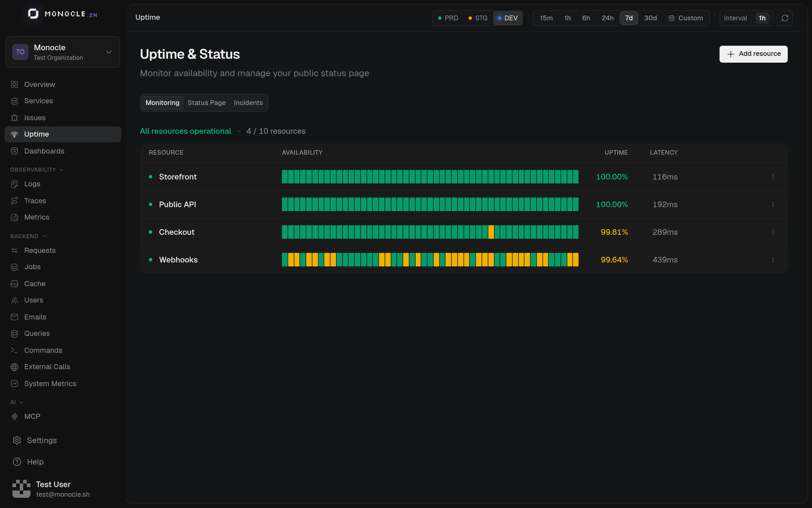Click the Emails envelope icon
The image size is (812, 508).
14,317
